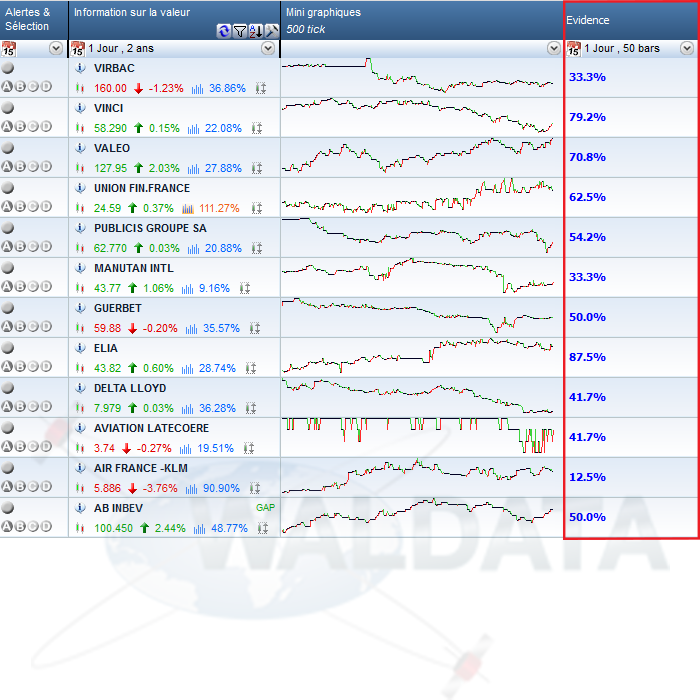This screenshot has height=700, width=700.
Task: Click the 100.450 price for AB INBEV
Action: tap(113, 528)
